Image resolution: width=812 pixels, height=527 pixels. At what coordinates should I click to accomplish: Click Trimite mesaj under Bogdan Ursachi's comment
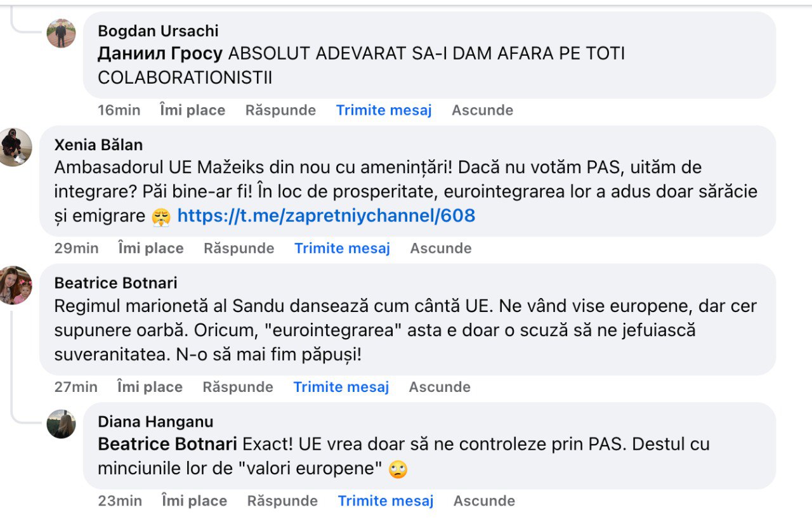tap(383, 110)
